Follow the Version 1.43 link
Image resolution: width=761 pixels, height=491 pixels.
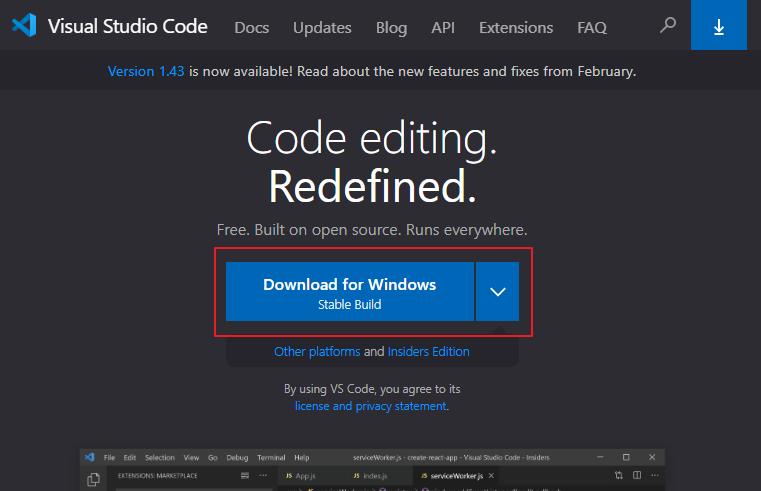[146, 71]
